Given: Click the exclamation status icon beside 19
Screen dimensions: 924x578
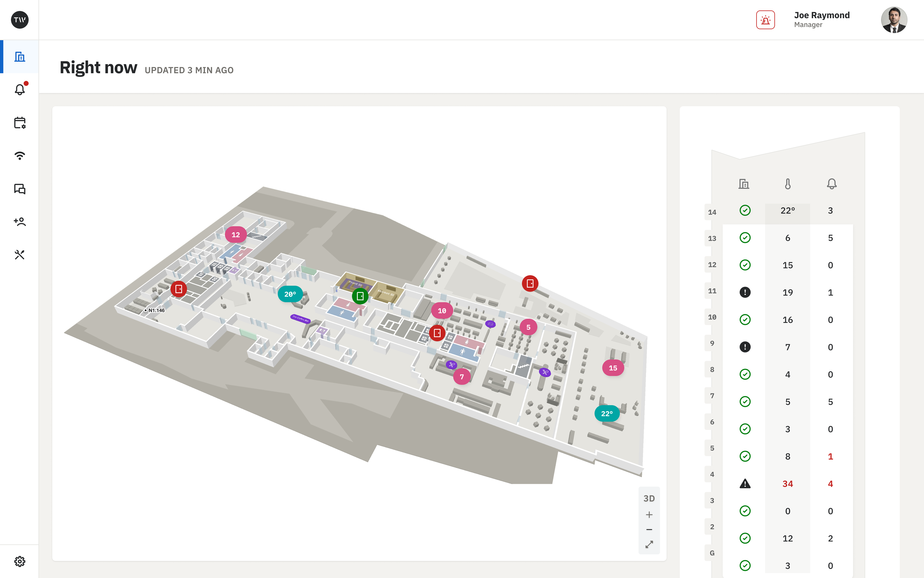Looking at the screenshot, I should tap(745, 292).
